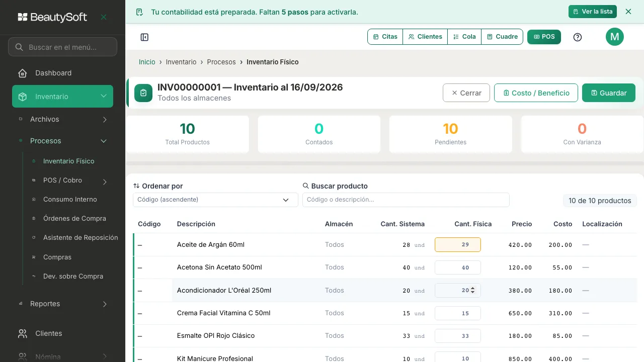
Task: Open the help question mark icon
Action: click(578, 37)
